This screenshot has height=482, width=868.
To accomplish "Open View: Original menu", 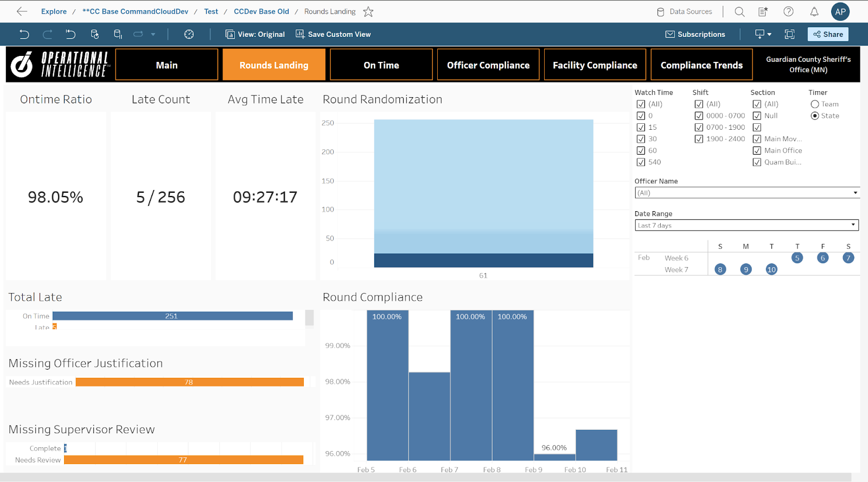I will (255, 34).
